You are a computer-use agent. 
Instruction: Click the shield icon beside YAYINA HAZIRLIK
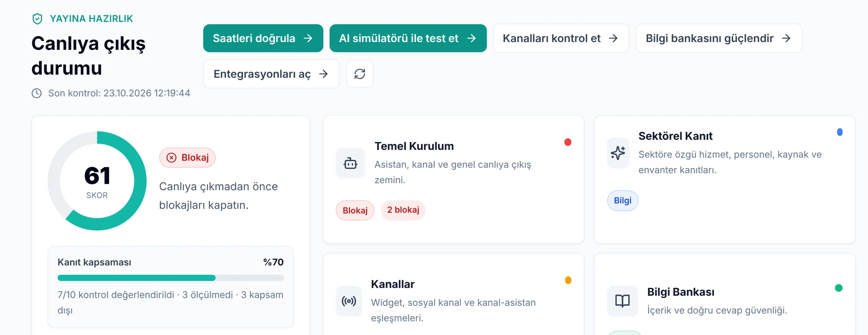(37, 18)
